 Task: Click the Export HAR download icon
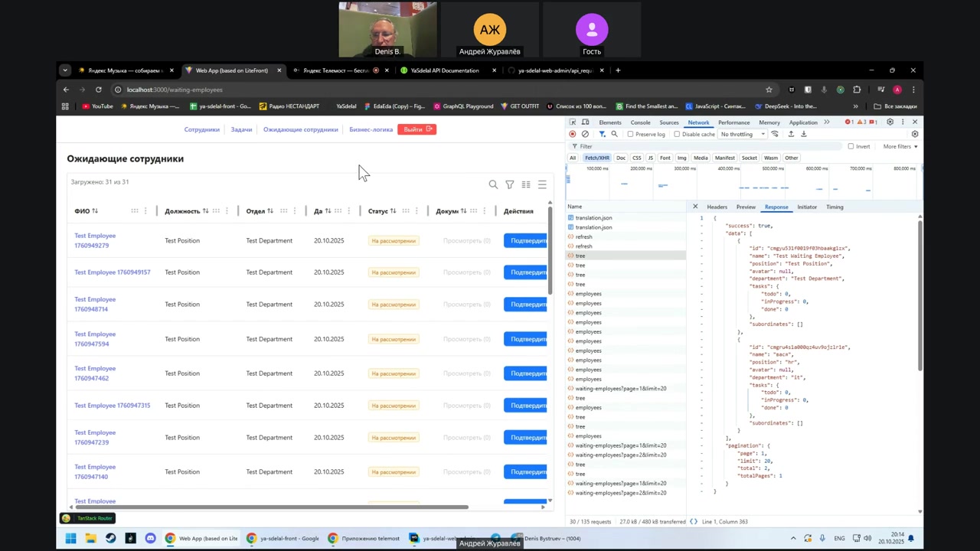(804, 134)
